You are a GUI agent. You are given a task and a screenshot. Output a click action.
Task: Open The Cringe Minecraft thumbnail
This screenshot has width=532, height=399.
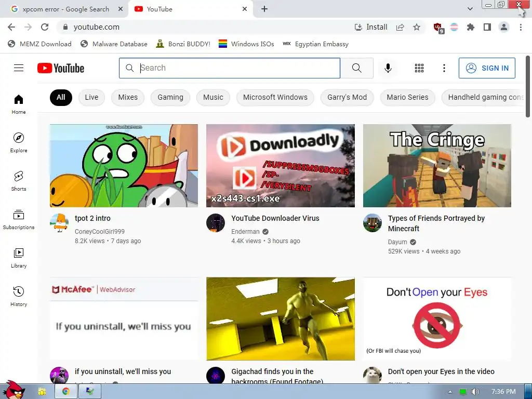(437, 166)
